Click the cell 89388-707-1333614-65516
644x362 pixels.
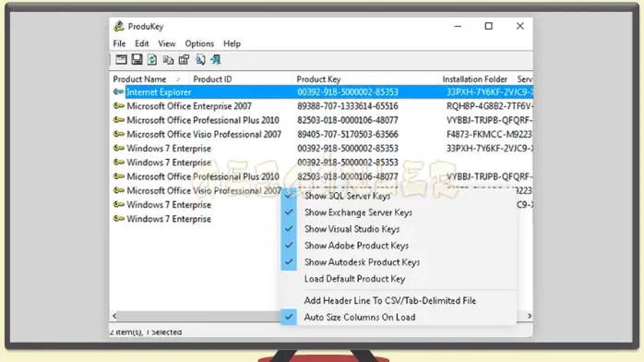coord(348,106)
